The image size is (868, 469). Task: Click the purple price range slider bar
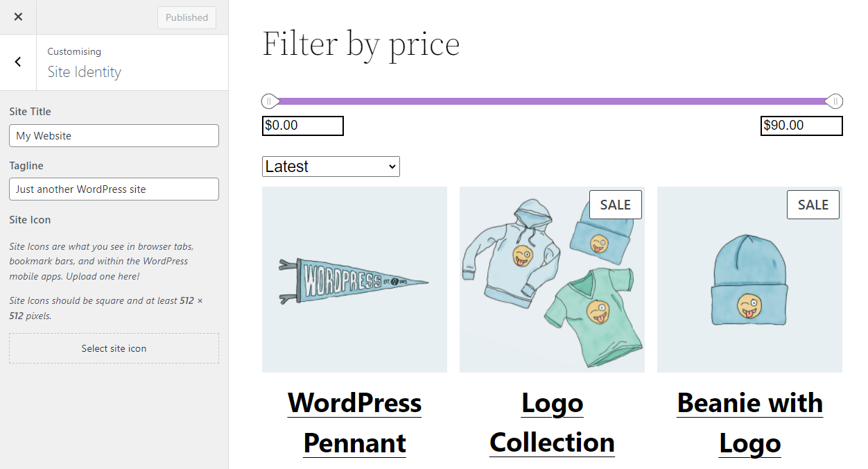coord(552,102)
